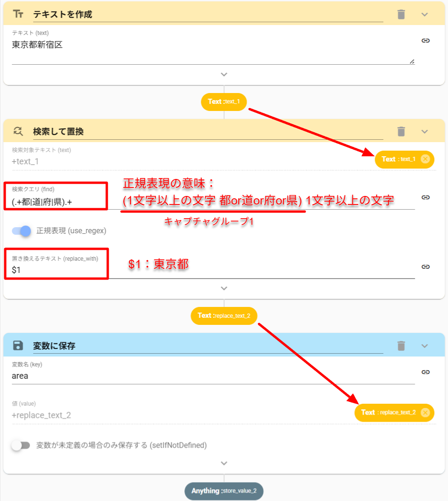Viewport: 448px width, 501px height.
Task: Remove the text_1 chip from 検索対象テキスト
Action: click(x=425, y=159)
